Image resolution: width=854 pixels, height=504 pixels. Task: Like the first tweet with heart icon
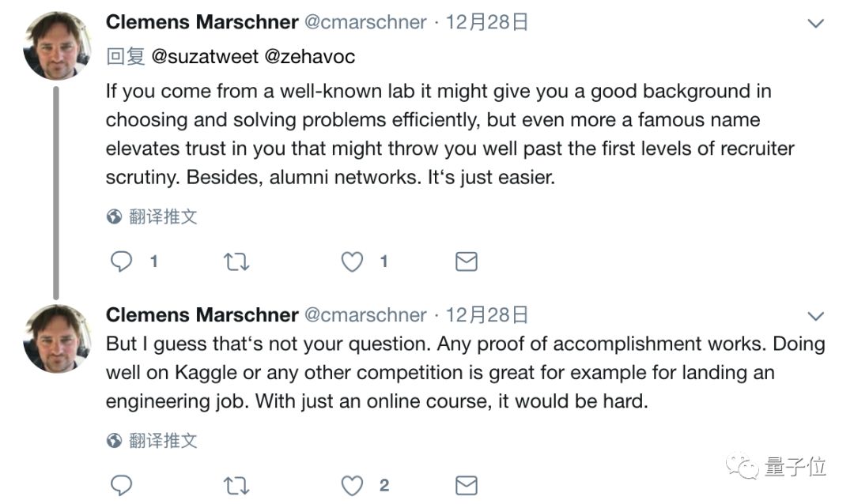tap(352, 261)
